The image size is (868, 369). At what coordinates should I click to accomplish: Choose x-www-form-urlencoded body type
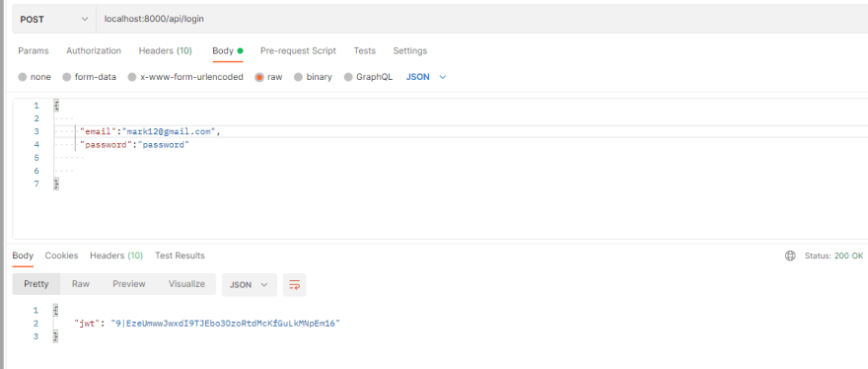[185, 77]
